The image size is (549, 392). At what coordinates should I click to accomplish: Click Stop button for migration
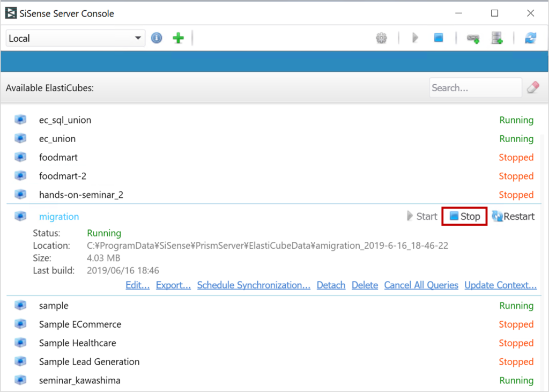[x=464, y=216]
